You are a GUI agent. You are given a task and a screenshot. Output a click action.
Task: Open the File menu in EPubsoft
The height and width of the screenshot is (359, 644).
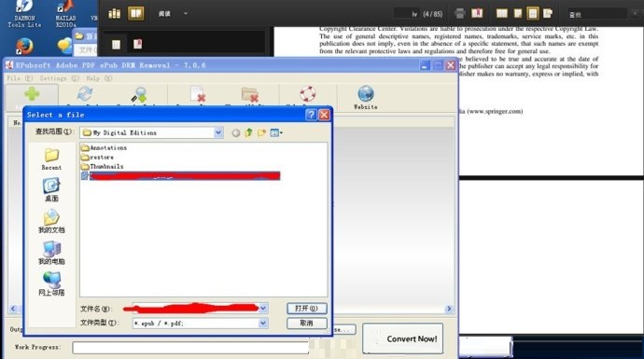pos(20,78)
